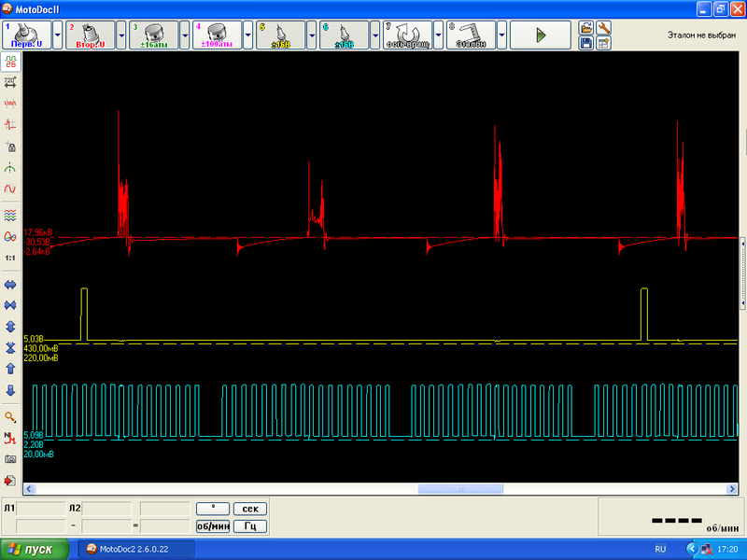Viewport: 747px width, 560px height.
Task: Reset zoom with the 1:1 icon
Action: 10,258
